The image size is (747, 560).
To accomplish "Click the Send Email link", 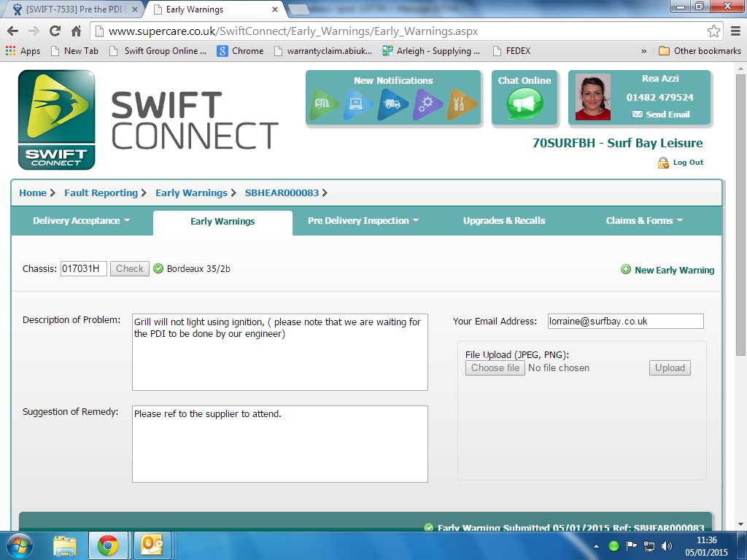I will click(x=667, y=114).
